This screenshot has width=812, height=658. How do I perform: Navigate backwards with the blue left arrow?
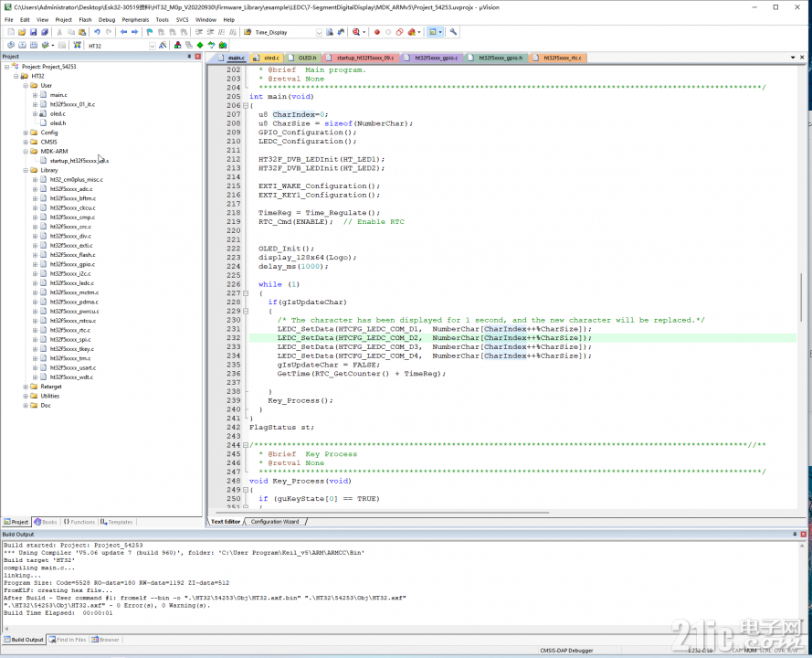click(x=124, y=32)
